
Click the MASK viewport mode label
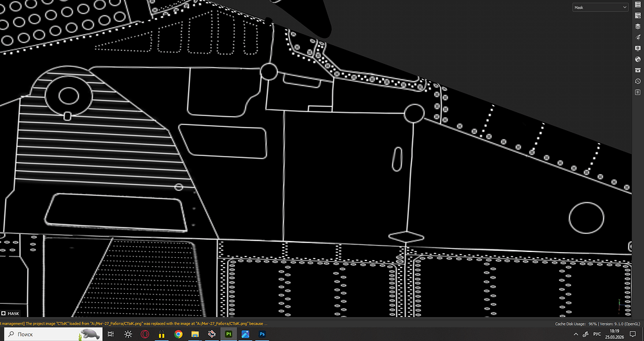point(10,313)
